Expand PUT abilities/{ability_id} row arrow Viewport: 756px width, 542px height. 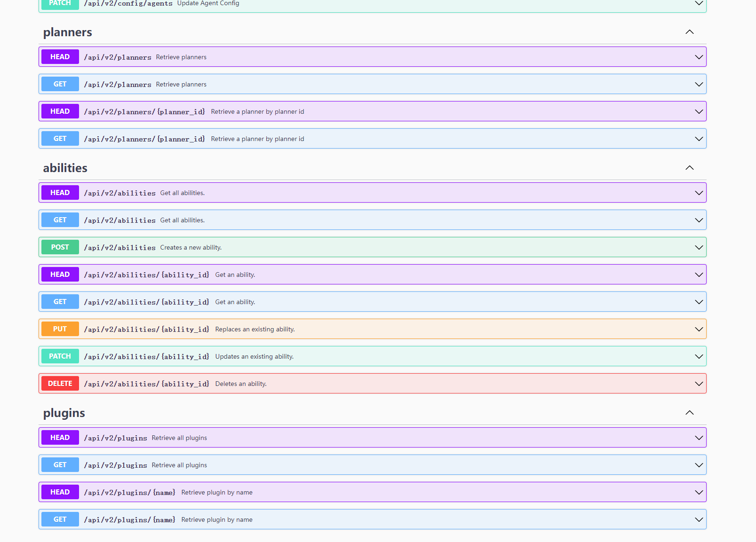(699, 329)
